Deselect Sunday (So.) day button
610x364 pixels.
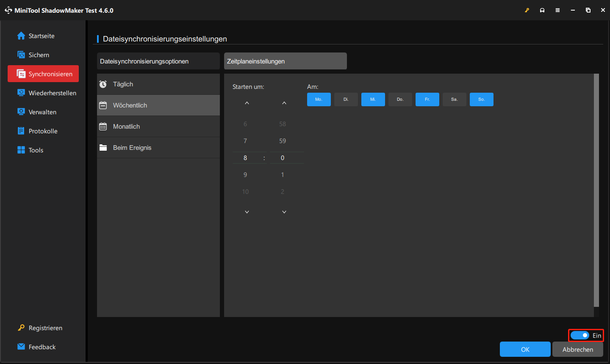[x=482, y=99]
